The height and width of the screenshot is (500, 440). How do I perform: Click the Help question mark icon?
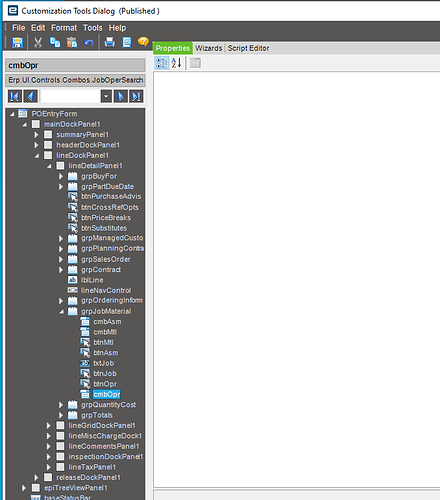(x=143, y=42)
